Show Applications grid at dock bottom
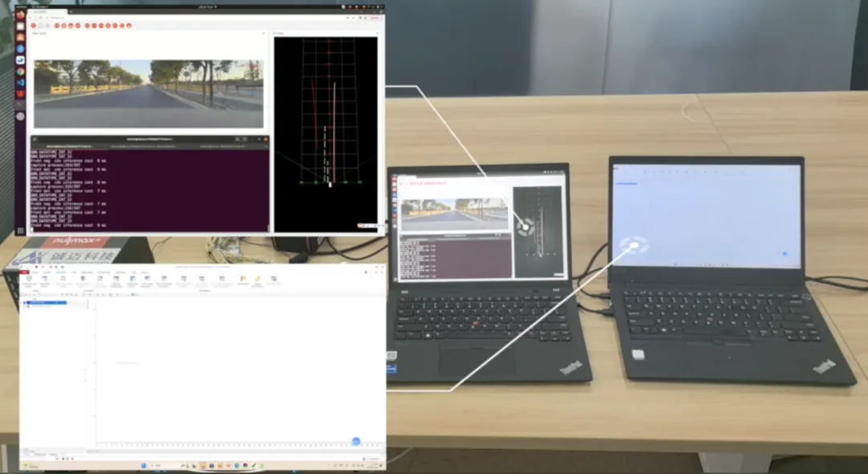 [21, 231]
